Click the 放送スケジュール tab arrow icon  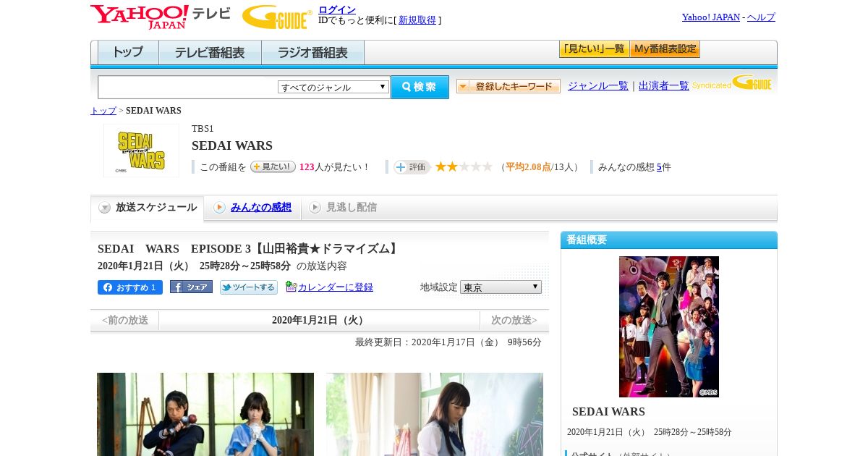(x=105, y=208)
